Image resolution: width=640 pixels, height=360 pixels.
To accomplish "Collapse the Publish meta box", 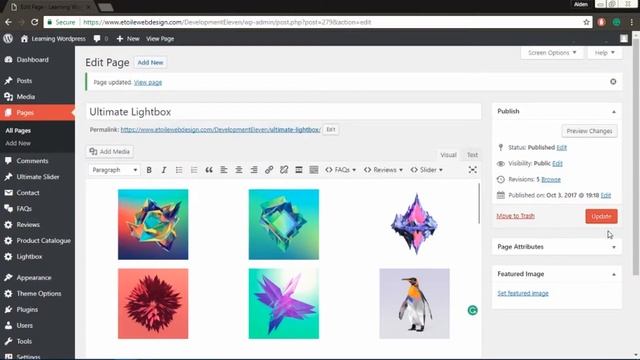I will coord(613,112).
